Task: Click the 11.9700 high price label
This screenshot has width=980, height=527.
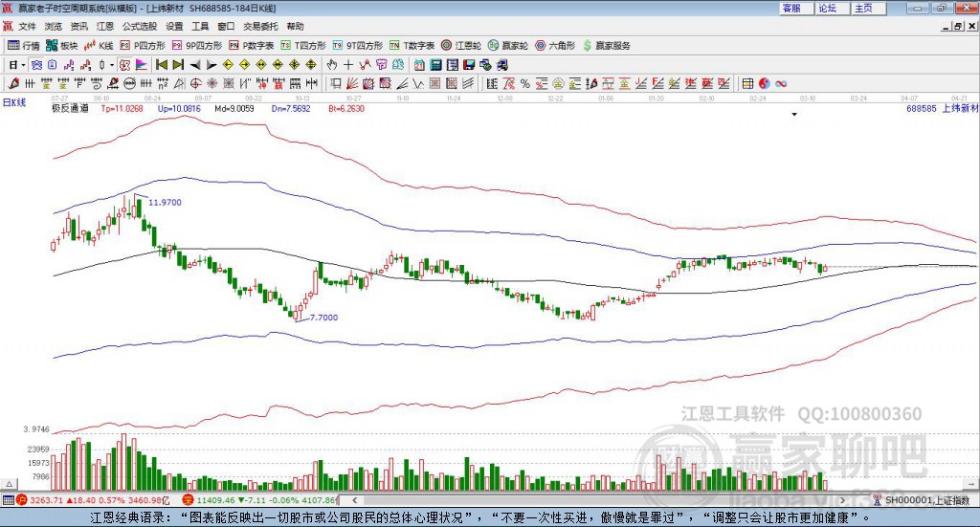Action: (x=165, y=203)
